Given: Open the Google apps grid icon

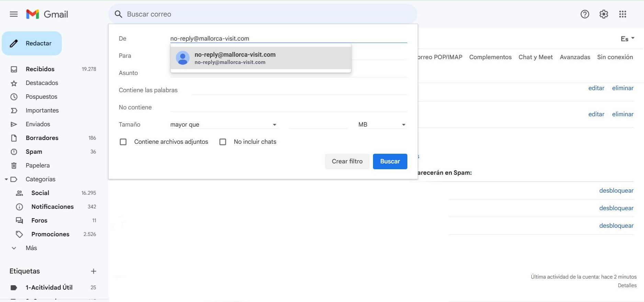Looking at the screenshot, I should click(x=622, y=14).
